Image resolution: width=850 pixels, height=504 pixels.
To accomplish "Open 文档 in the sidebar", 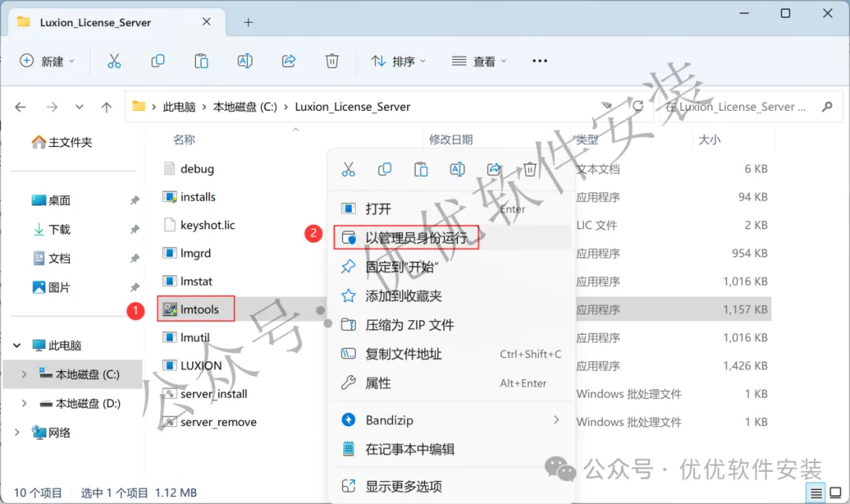I will [x=51, y=258].
